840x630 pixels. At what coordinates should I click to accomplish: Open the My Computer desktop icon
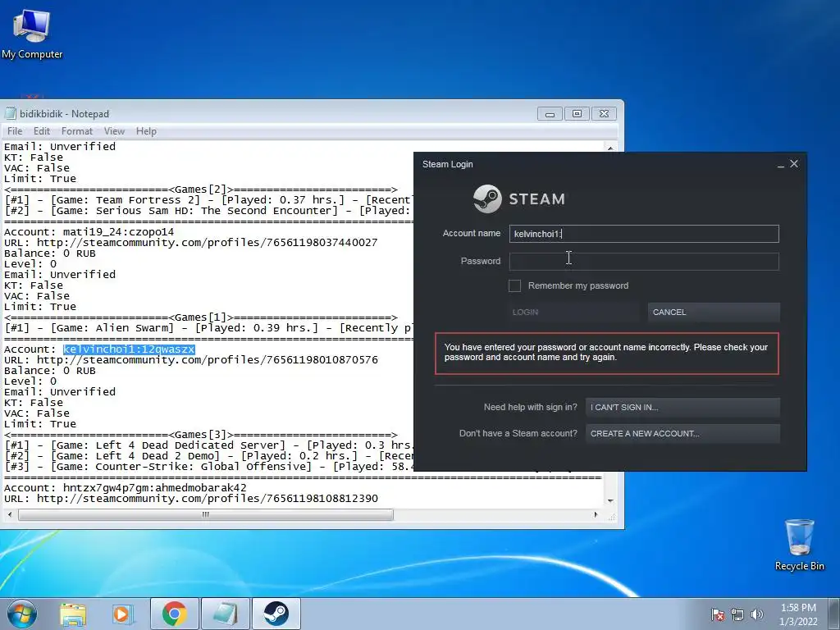point(32,34)
